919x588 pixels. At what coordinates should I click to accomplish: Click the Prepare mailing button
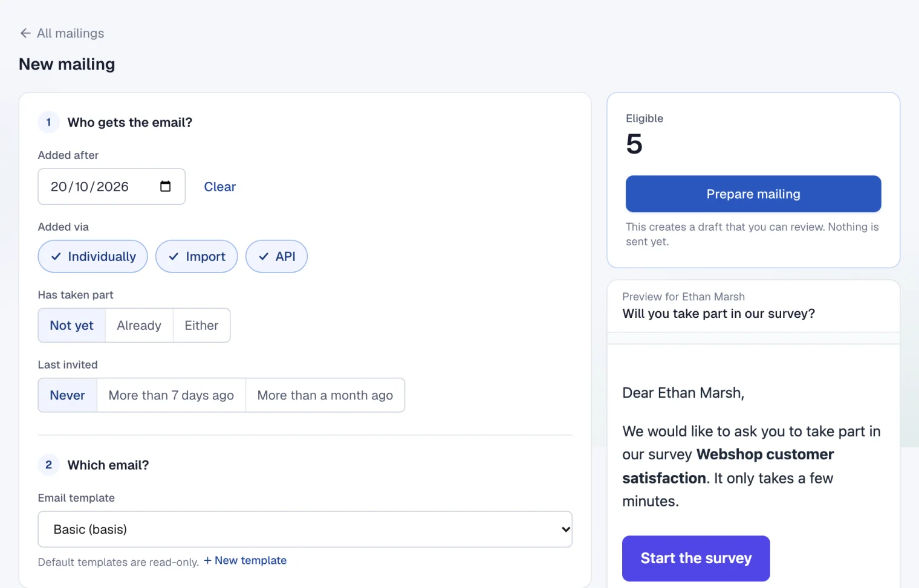pyautogui.click(x=753, y=194)
